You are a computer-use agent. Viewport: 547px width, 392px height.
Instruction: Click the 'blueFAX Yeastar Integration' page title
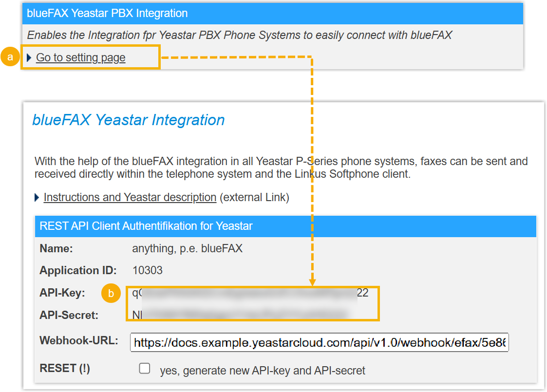point(129,120)
